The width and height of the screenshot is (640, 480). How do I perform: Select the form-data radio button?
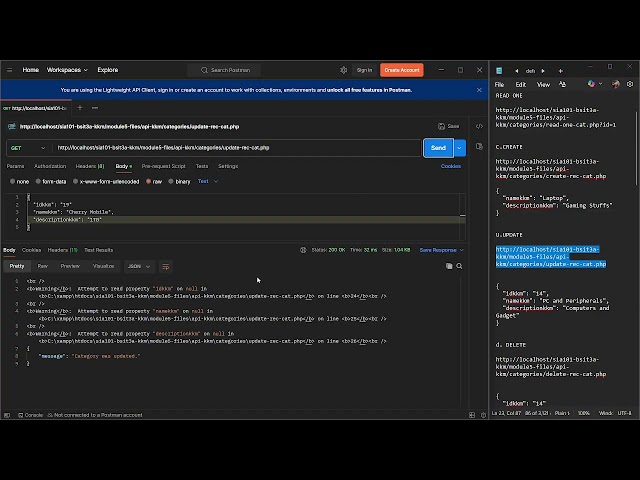[40, 181]
